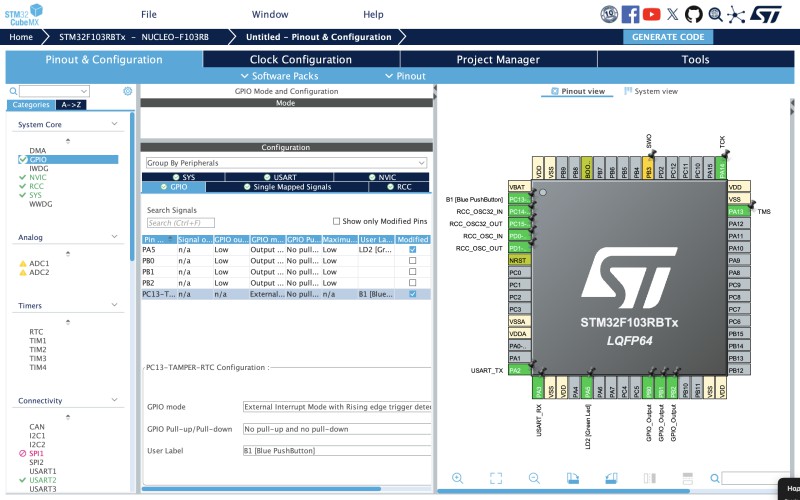The image size is (800, 500).
Task: Rotate chip view counter-clockwise icon
Action: point(611,478)
